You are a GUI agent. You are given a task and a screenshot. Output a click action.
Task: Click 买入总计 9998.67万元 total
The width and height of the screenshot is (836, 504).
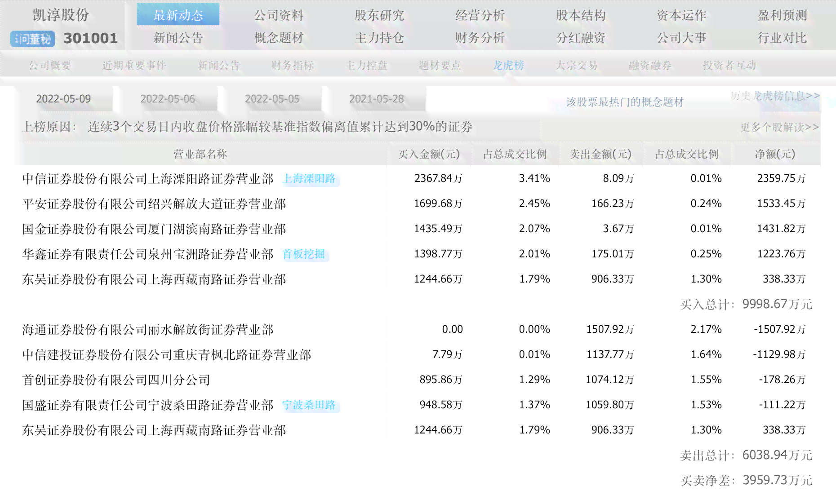747,304
